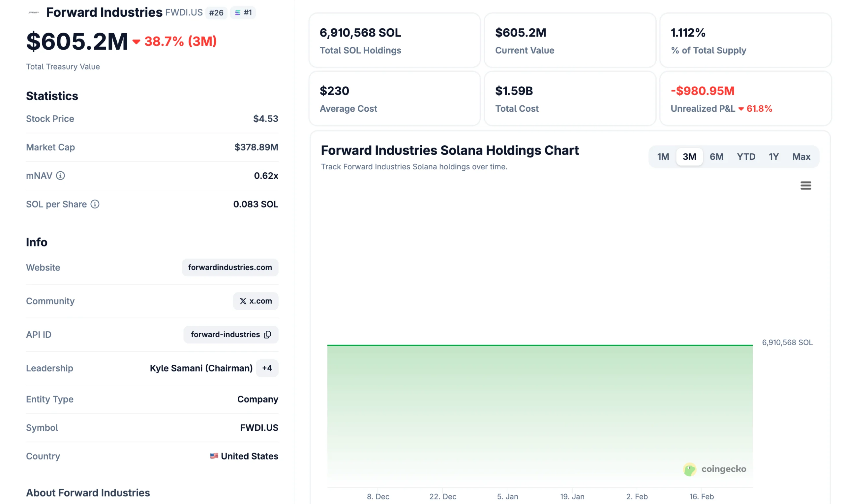Switch to the 1Y chart tab
The height and width of the screenshot is (504, 844).
(774, 156)
